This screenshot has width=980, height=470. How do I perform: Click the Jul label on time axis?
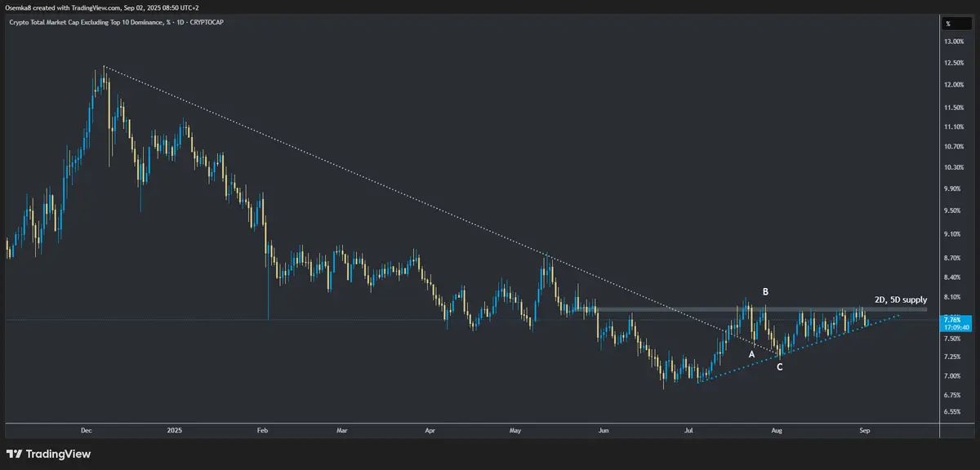(688, 429)
